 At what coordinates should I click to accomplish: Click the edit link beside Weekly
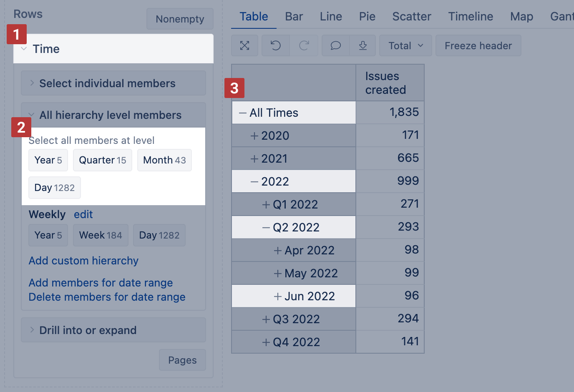tap(83, 214)
